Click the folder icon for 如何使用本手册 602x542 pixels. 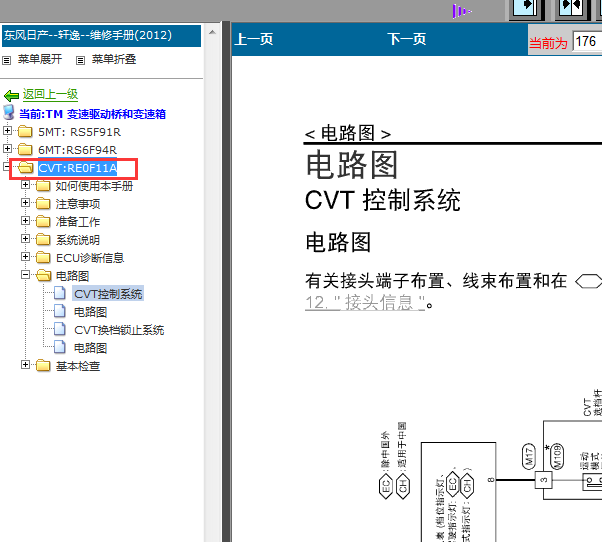point(43,185)
